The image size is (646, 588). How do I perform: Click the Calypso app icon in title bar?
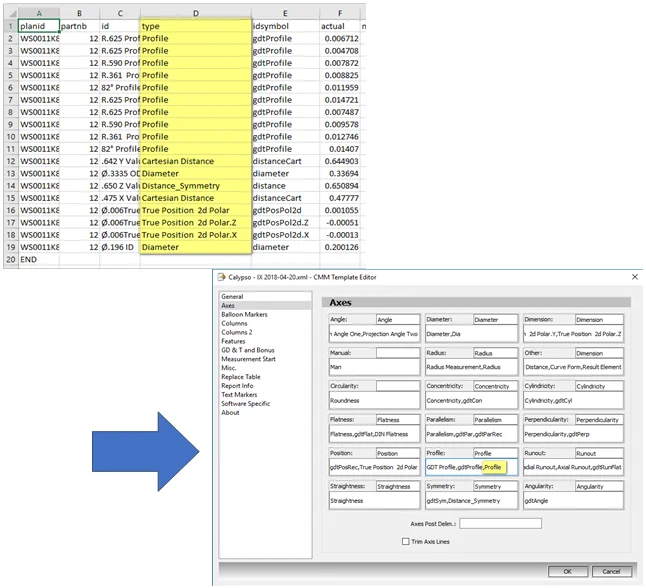[x=222, y=276]
